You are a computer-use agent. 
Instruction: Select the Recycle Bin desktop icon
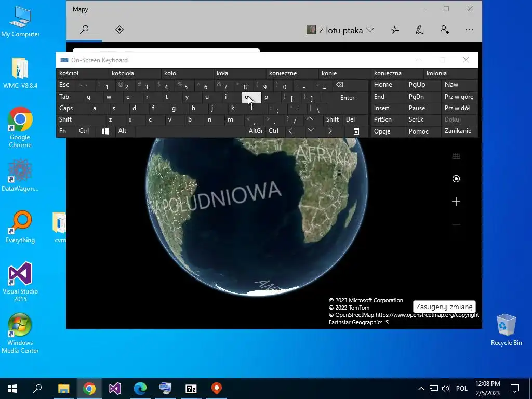pos(506,329)
